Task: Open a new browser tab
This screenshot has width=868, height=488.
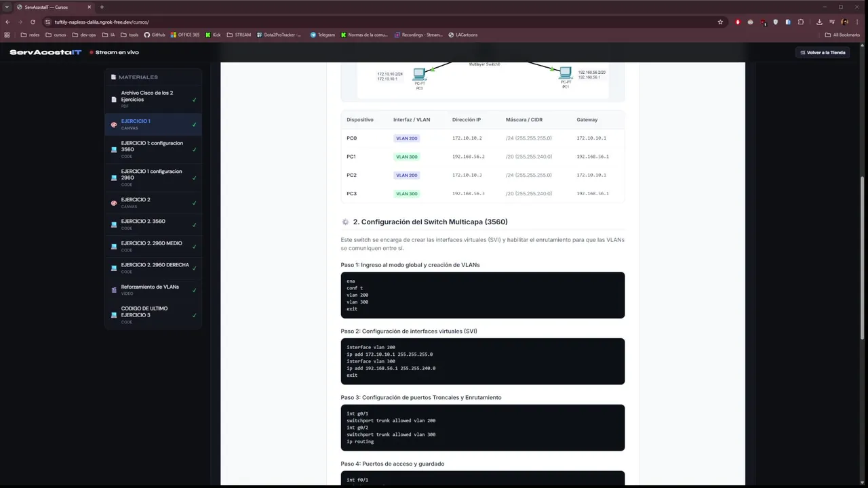Action: (102, 7)
